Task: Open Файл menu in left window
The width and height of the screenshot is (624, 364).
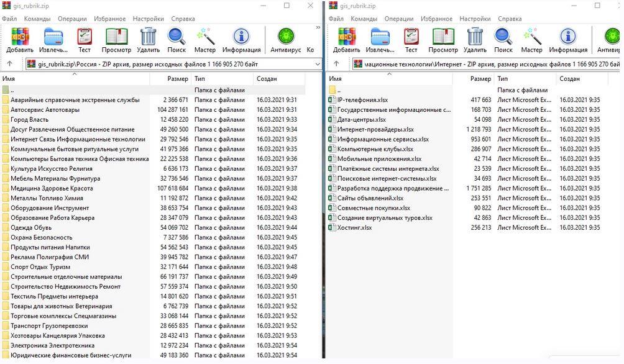Action: tap(9, 19)
